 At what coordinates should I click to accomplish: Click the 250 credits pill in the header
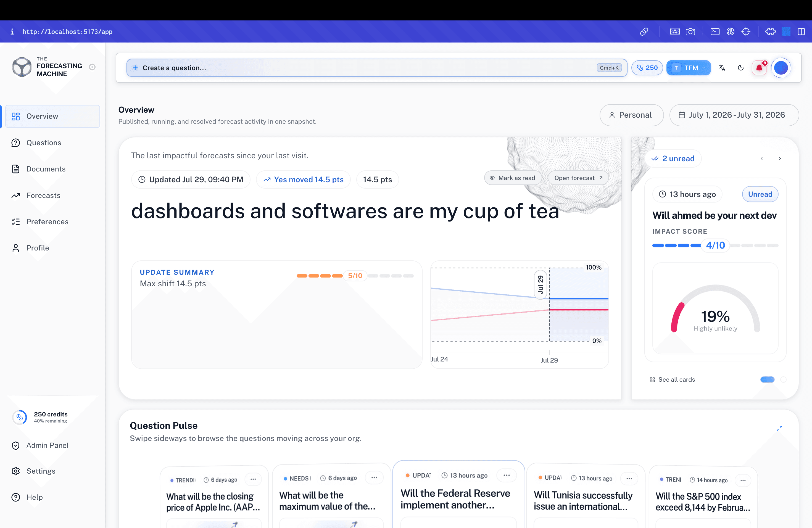(647, 68)
